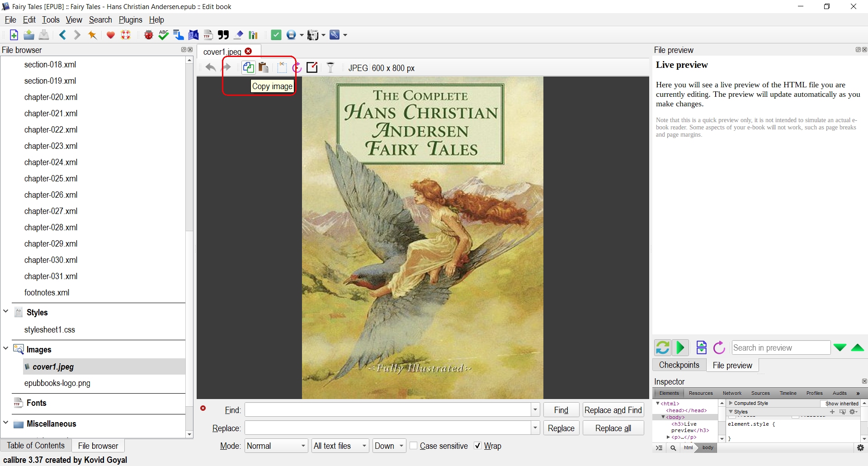Click the Manage fonts TTF icon
Screen dimensions: 868x466
(208, 35)
